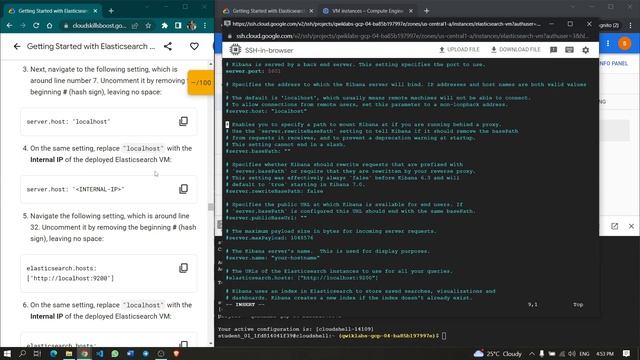Open Task View on the taskbar
The height and width of the screenshot is (360, 640).
click(37, 353)
